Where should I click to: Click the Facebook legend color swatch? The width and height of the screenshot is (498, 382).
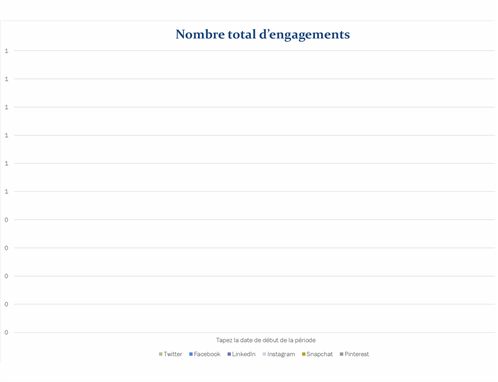click(x=191, y=354)
